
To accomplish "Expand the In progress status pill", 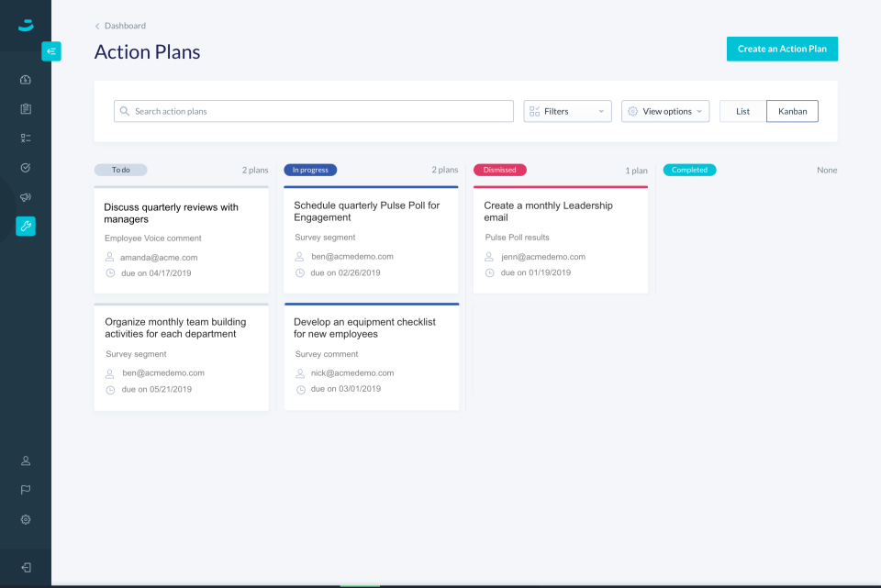I will [x=309, y=170].
